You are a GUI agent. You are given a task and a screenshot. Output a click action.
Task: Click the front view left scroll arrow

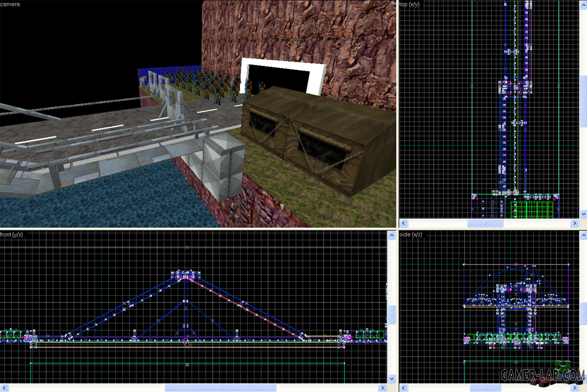[x=4, y=387]
